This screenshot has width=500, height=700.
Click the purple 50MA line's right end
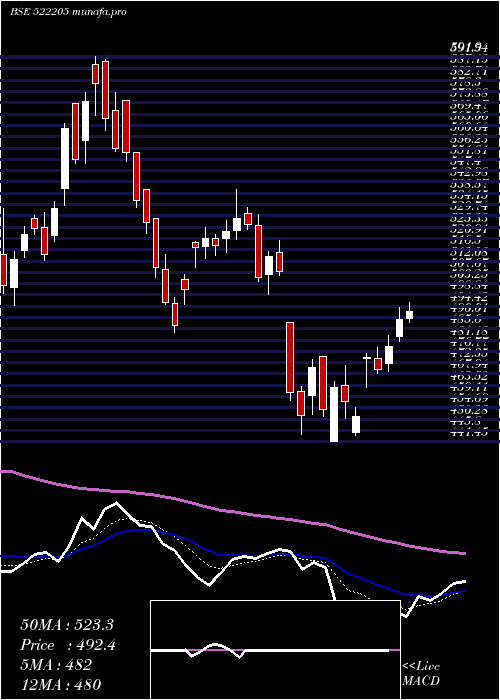(x=463, y=553)
